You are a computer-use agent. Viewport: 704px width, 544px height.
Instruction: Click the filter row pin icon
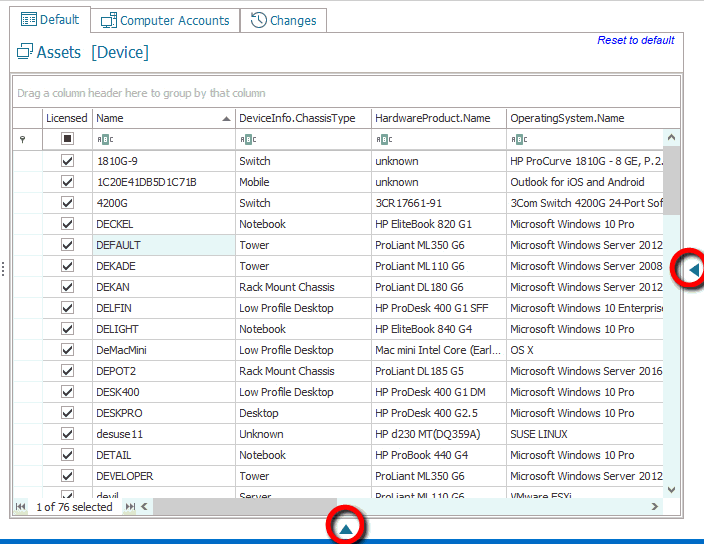pos(22,140)
